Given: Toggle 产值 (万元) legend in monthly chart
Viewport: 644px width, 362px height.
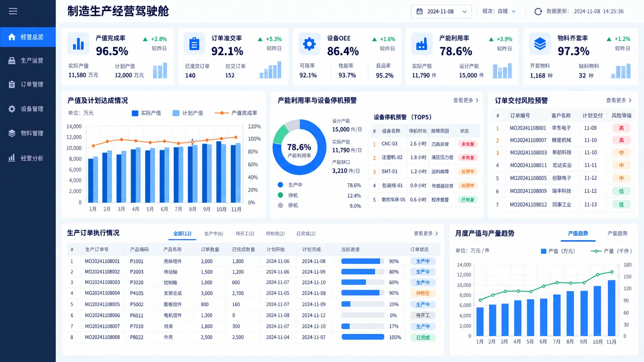Looking at the screenshot, I should point(558,251).
